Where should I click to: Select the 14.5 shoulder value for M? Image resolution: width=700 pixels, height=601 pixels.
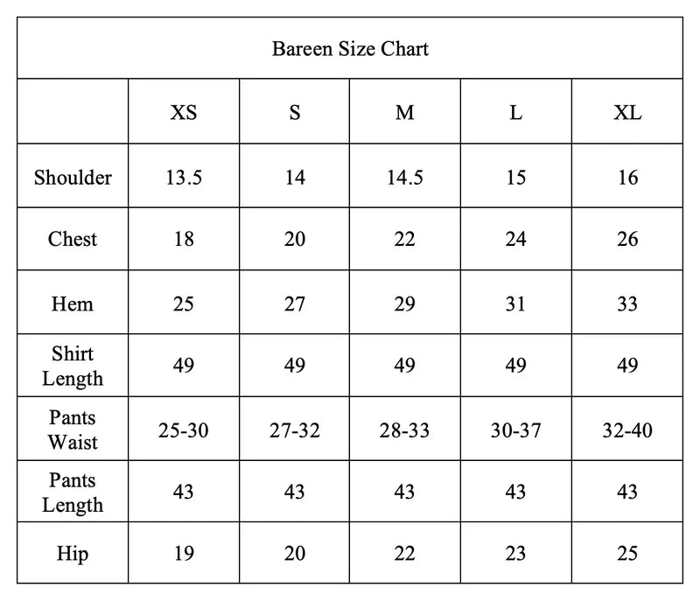coord(404,178)
